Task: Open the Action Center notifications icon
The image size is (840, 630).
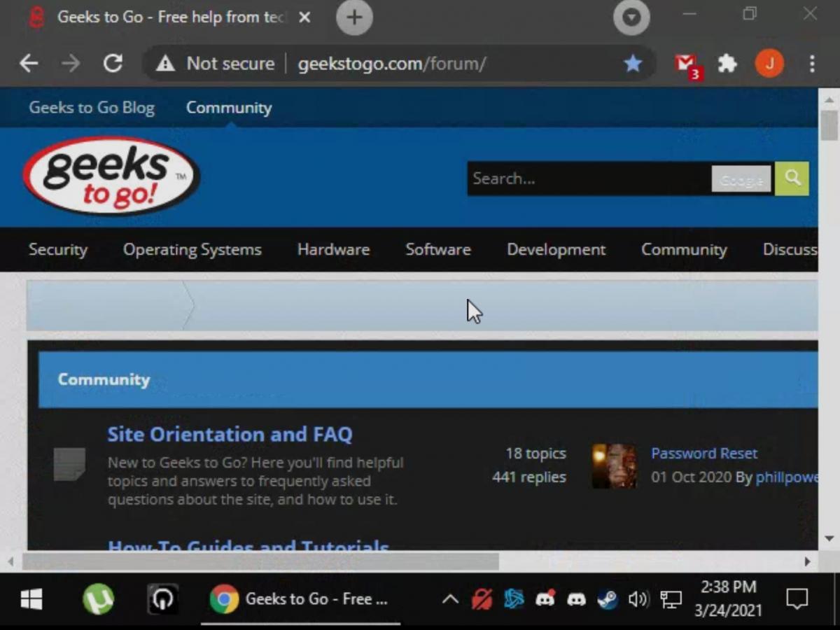Action: 797,599
